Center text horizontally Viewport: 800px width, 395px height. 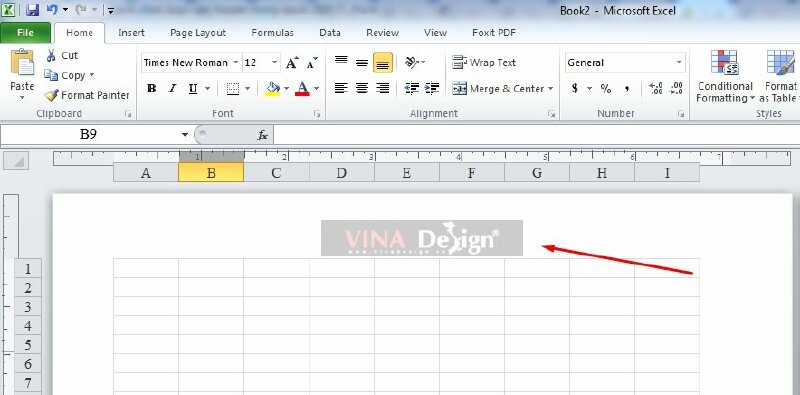(x=362, y=88)
